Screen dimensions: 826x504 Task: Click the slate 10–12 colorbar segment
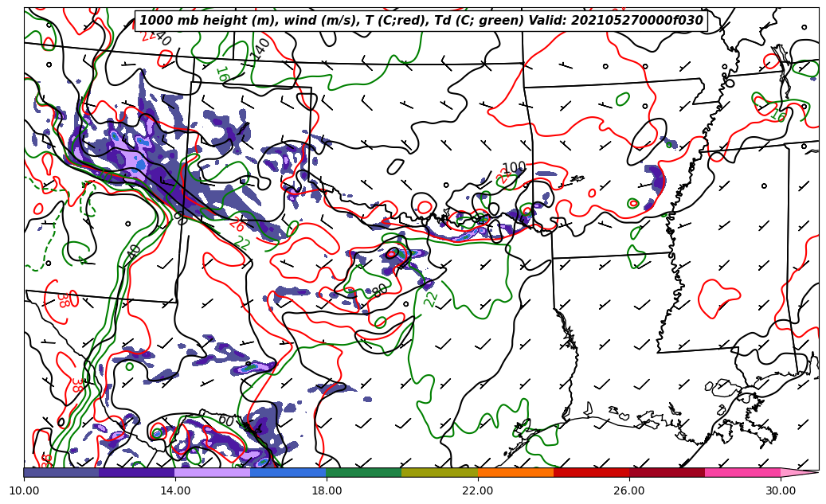(61, 472)
